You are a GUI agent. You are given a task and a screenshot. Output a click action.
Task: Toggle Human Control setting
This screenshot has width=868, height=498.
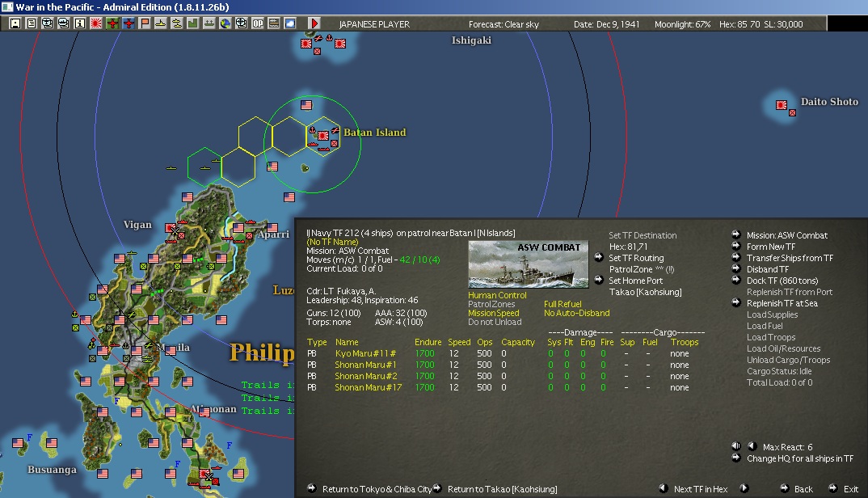tap(497, 295)
